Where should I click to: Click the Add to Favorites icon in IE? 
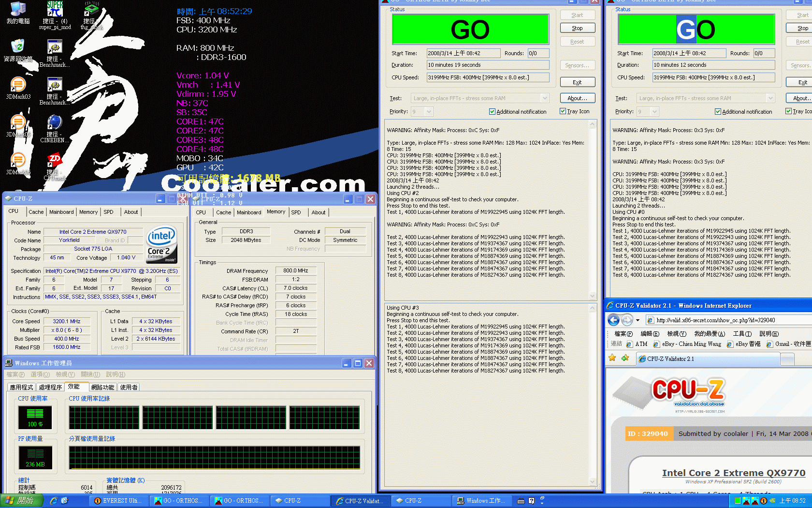[625, 358]
